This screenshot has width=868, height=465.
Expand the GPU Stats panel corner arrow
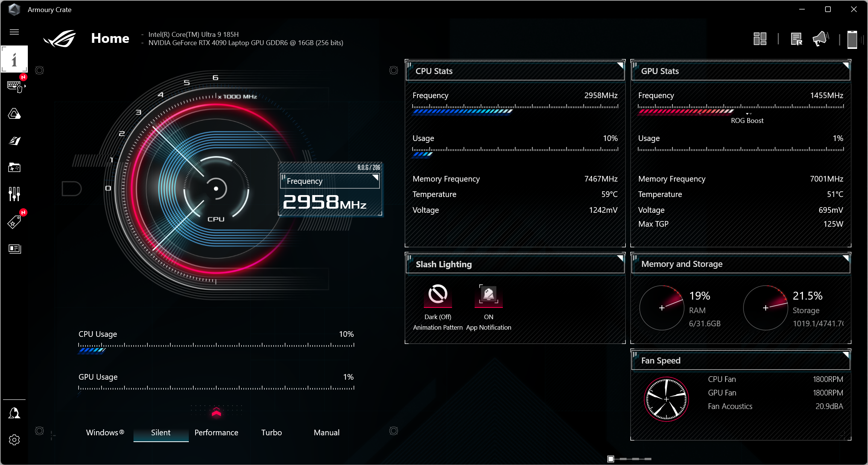(x=845, y=65)
